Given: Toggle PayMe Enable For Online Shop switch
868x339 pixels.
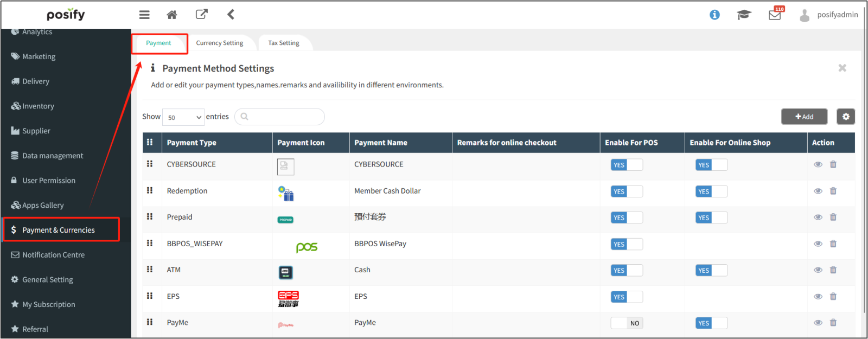Looking at the screenshot, I should coord(711,323).
